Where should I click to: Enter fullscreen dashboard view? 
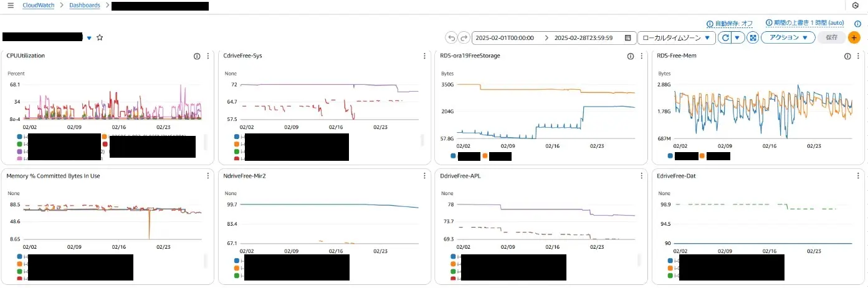coord(753,38)
